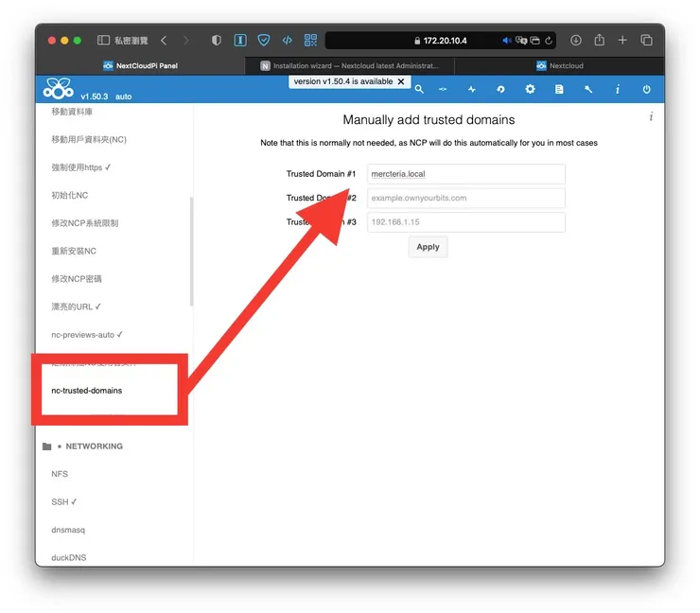Open the blue shield check extension
The width and height of the screenshot is (700, 613).
click(x=264, y=40)
